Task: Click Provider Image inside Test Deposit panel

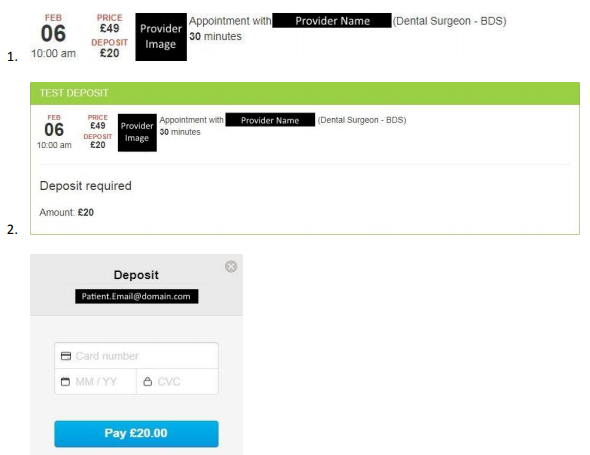Action: tap(137, 132)
